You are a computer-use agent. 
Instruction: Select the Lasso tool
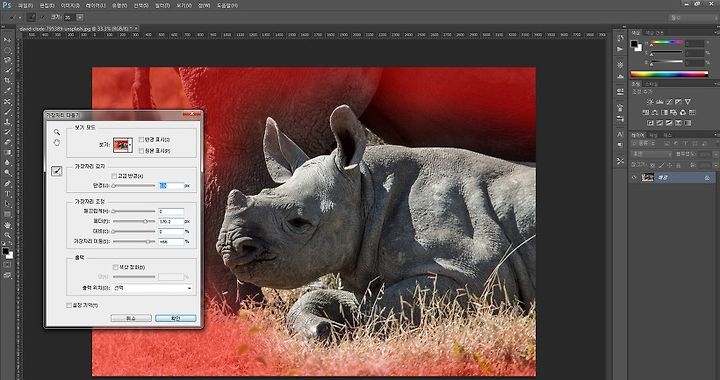pyautogui.click(x=7, y=60)
